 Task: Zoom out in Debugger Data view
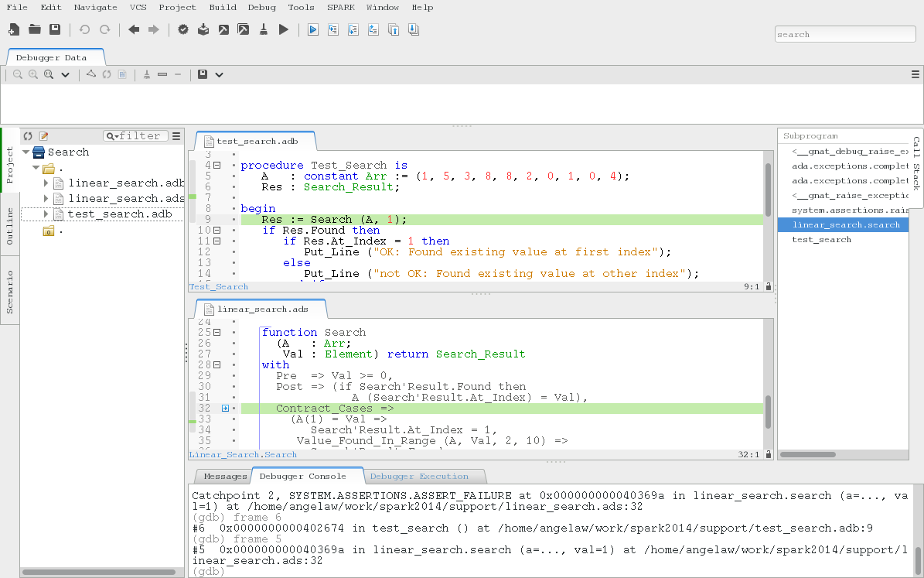18,74
